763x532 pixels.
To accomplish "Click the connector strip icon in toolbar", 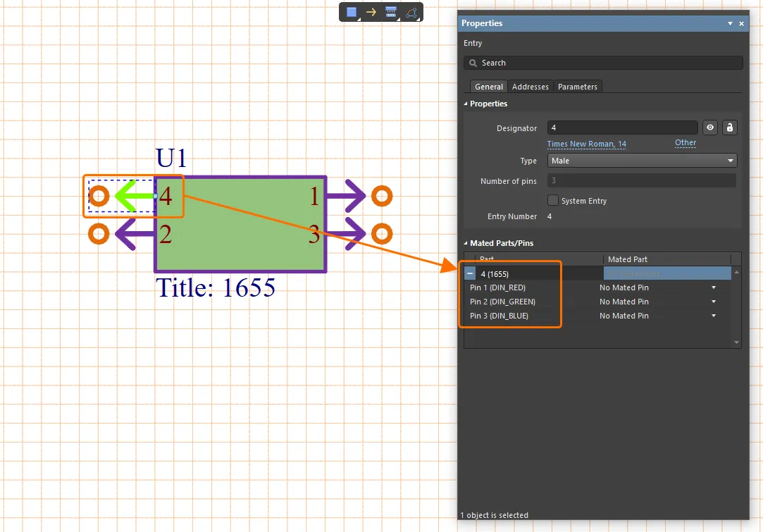I will [391, 12].
